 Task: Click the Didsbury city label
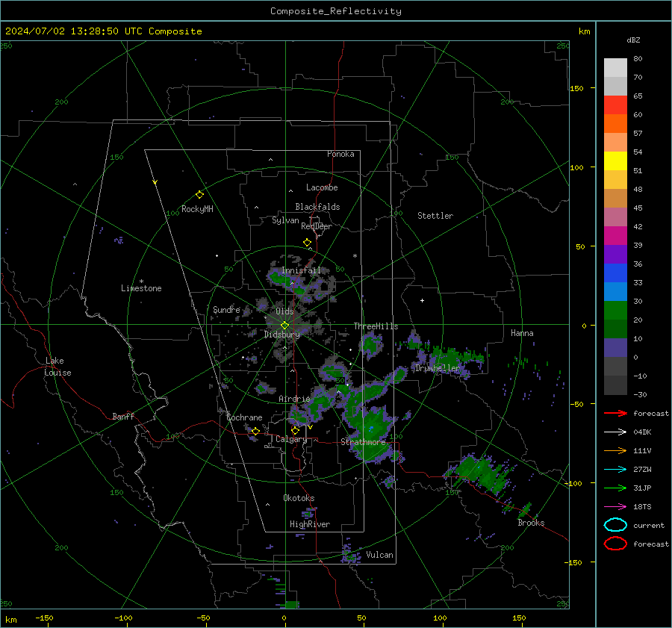tap(282, 335)
